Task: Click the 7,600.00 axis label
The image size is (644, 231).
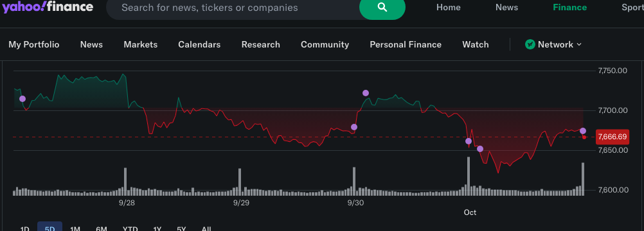Action: coord(613,190)
